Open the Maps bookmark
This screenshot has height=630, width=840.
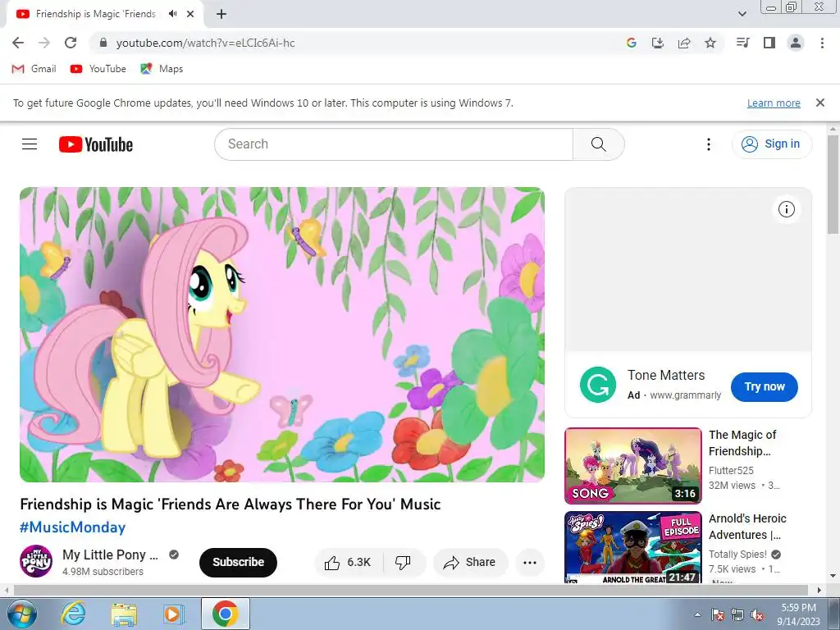(x=162, y=69)
